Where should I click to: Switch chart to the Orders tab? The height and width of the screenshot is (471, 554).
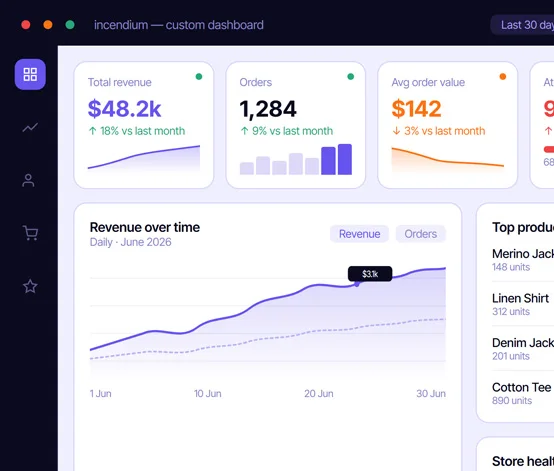(x=420, y=234)
